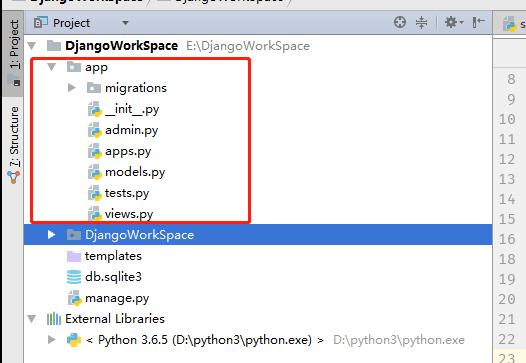
Task: Click editor gutter line number 16
Action: click(x=507, y=239)
